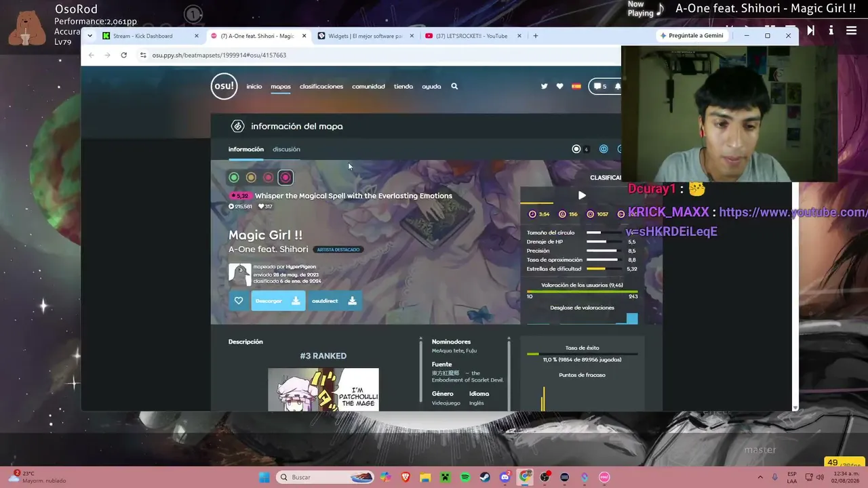Viewport: 868px width, 488px height.
Task: Click the user ratings bar under Valoración
Action: point(583,292)
